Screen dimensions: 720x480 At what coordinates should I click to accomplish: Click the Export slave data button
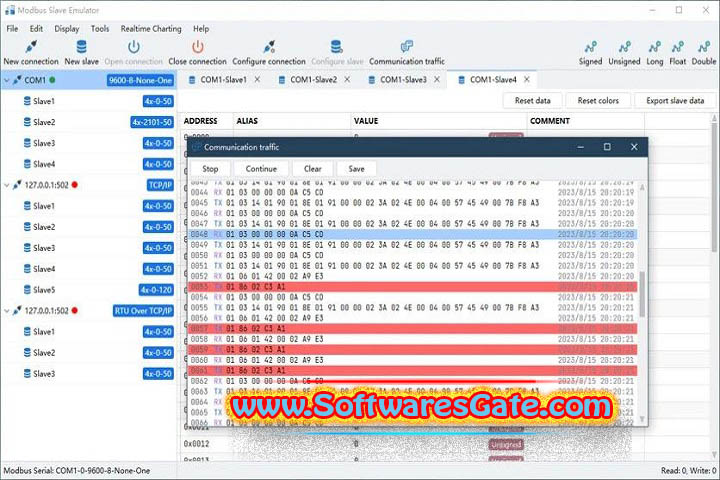point(675,101)
